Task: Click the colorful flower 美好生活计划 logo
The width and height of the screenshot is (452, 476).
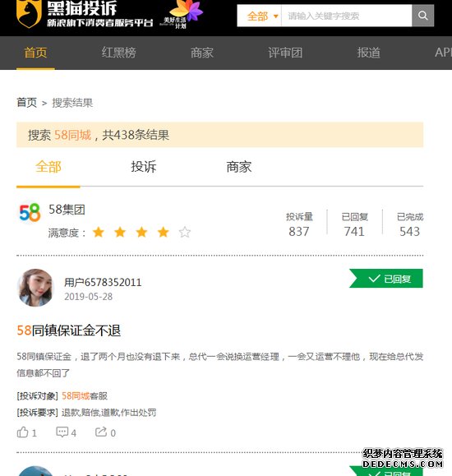Action: click(182, 15)
